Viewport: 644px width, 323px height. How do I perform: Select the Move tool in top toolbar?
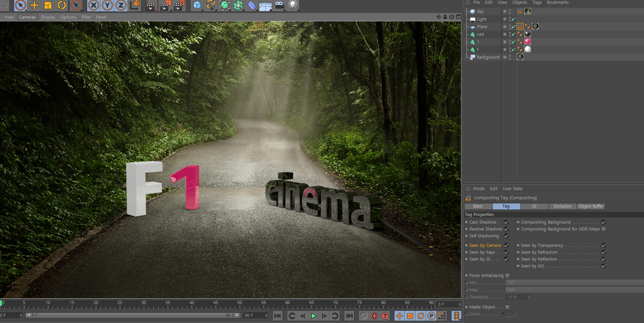click(x=34, y=5)
